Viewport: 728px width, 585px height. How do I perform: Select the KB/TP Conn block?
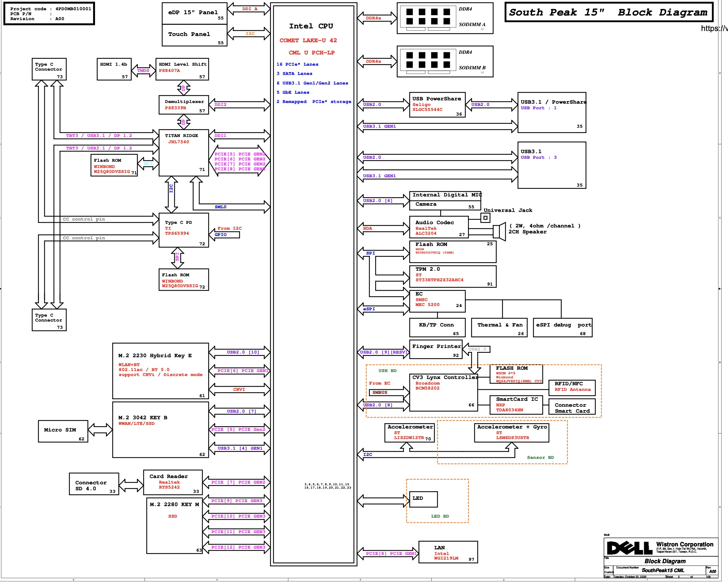[437, 327]
